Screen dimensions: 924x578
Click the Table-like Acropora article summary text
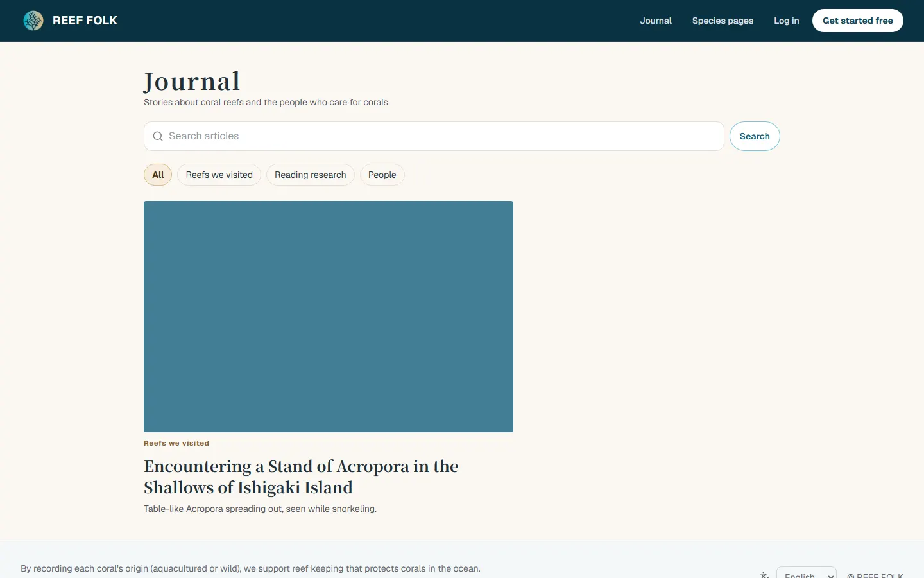260,509
